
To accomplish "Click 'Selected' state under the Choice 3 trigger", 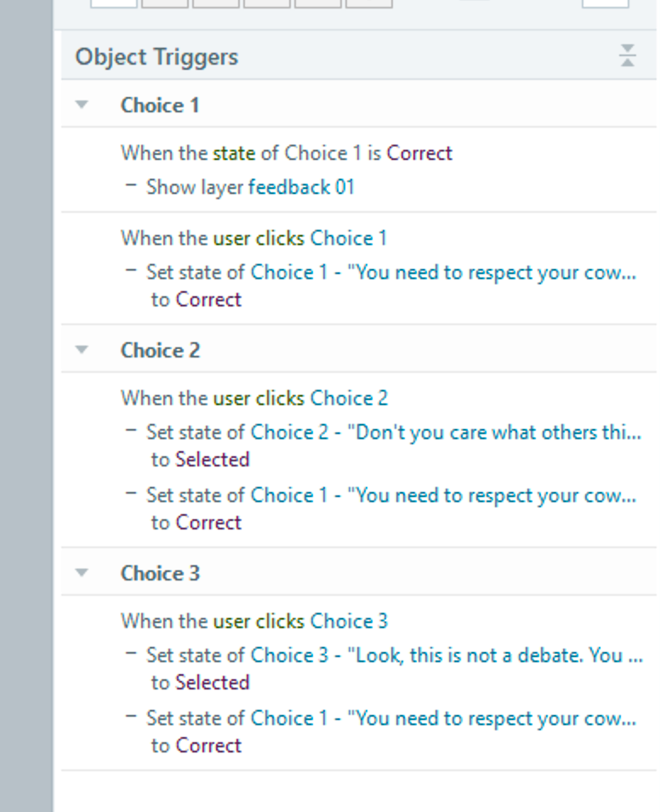I will click(212, 683).
